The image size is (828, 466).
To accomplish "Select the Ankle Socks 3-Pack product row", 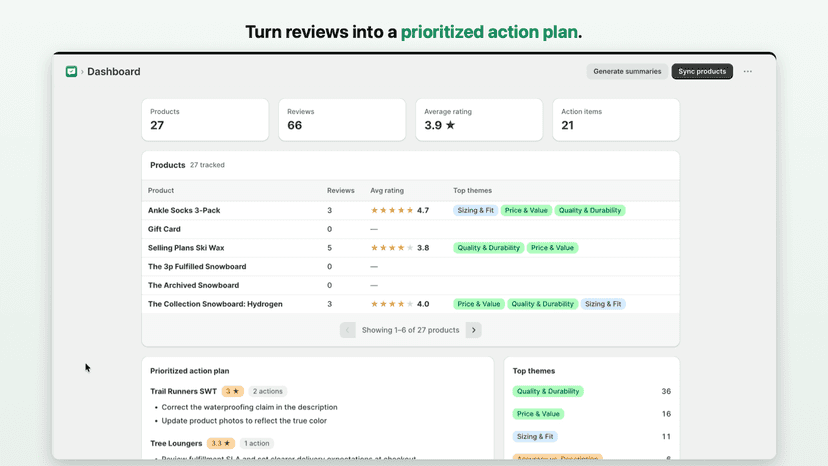I will [410, 210].
